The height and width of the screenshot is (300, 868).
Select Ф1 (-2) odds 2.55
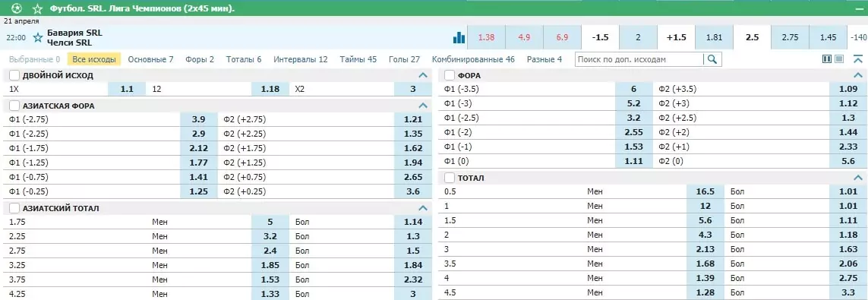[x=634, y=132]
